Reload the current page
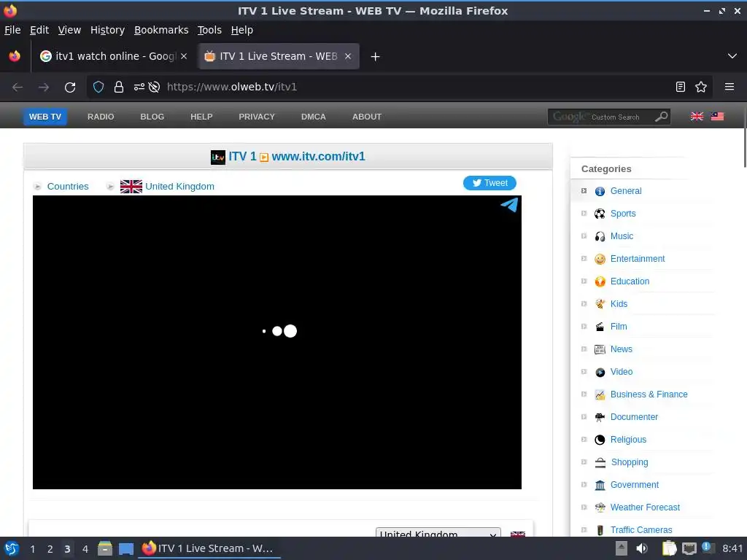This screenshot has height=560, width=747. (70, 87)
